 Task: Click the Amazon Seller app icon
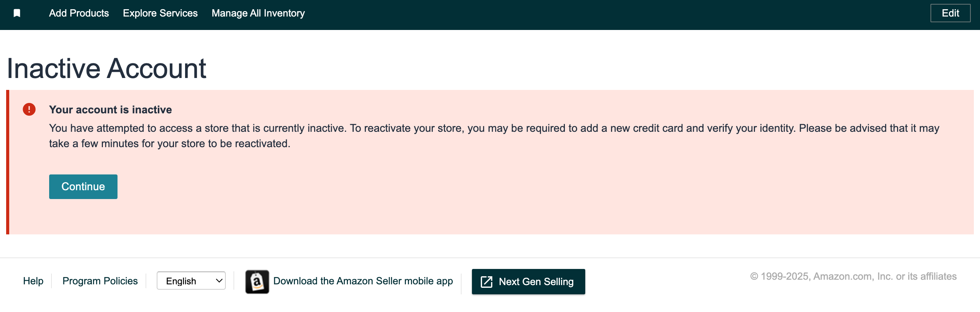[x=257, y=282]
